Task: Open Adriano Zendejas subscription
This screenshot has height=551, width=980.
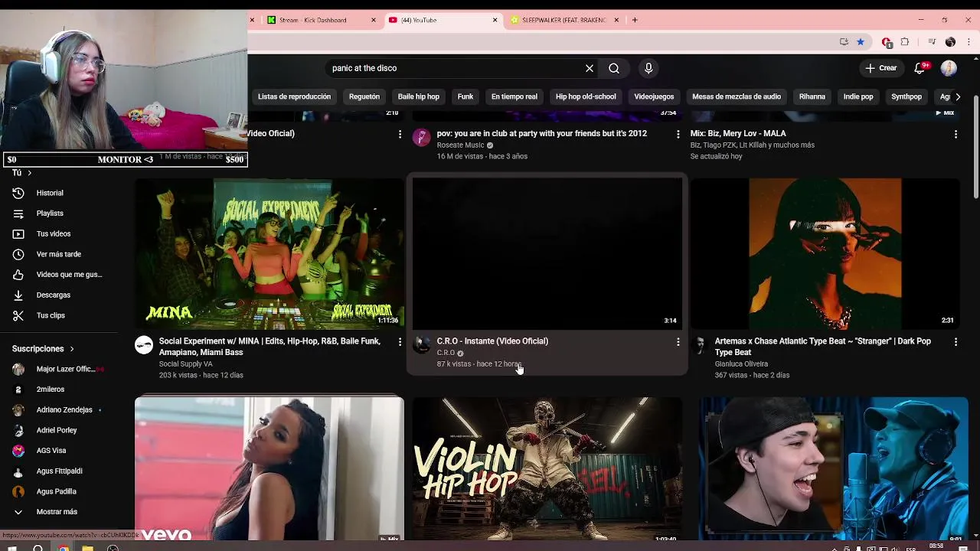Action: [64, 409]
